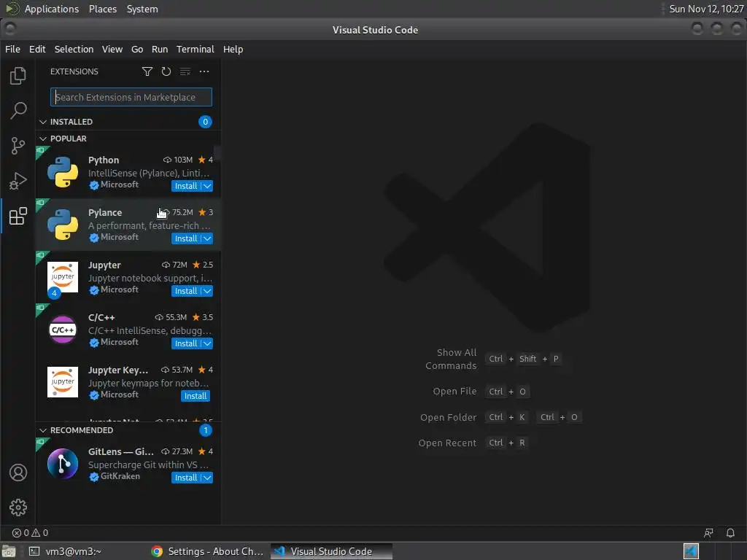Install the GitLens extension

tap(186, 478)
